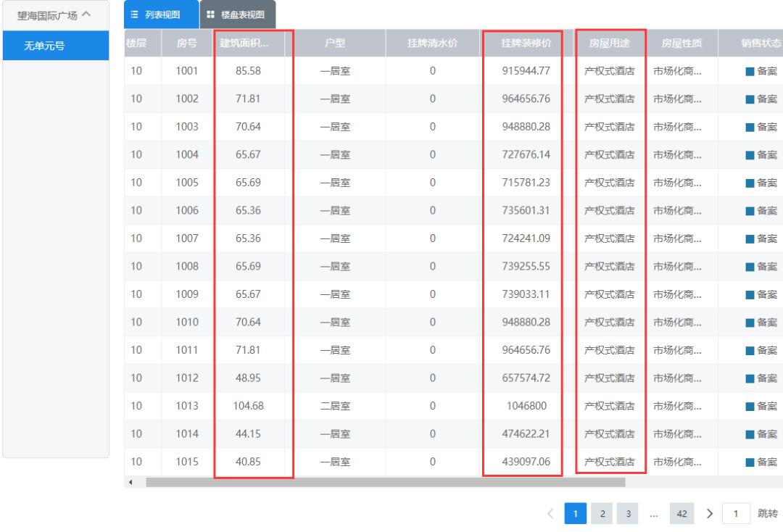The image size is (783, 532).
Task: Click area value 85.58
Action: tap(248, 71)
